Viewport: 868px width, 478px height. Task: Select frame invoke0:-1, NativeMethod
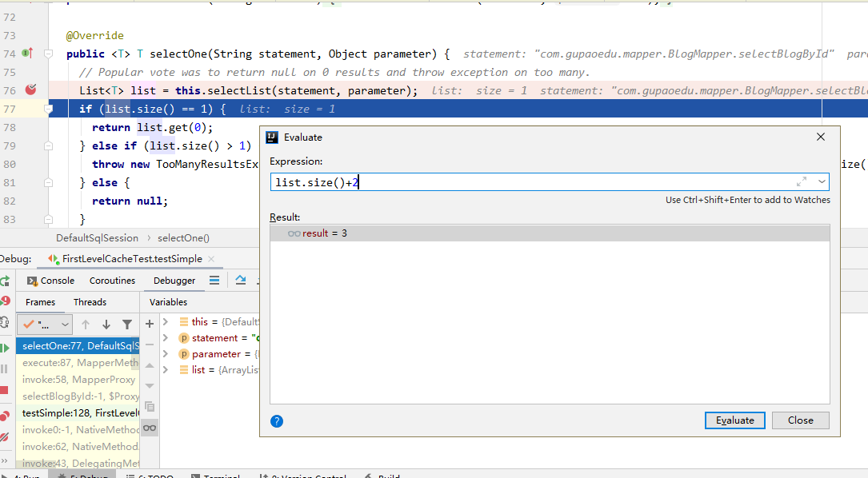[x=78, y=430]
